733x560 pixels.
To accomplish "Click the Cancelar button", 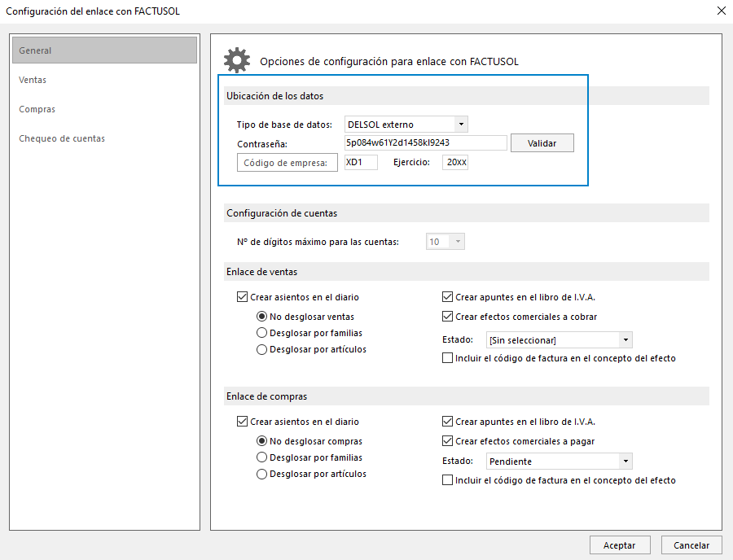I will pos(691,545).
